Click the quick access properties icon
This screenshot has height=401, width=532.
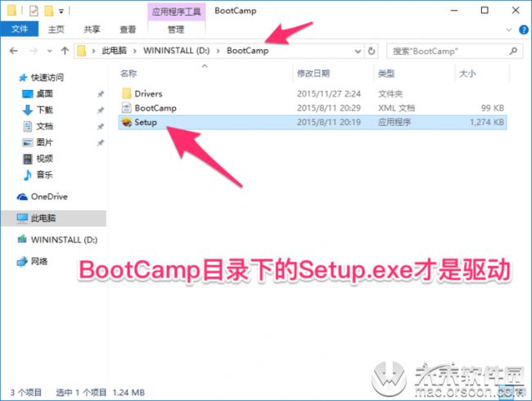click(34, 11)
